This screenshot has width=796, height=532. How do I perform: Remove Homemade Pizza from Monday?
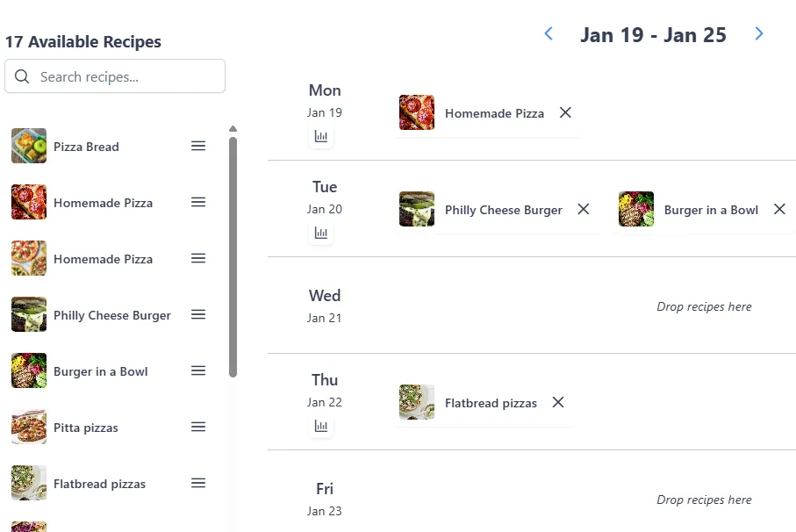point(565,112)
